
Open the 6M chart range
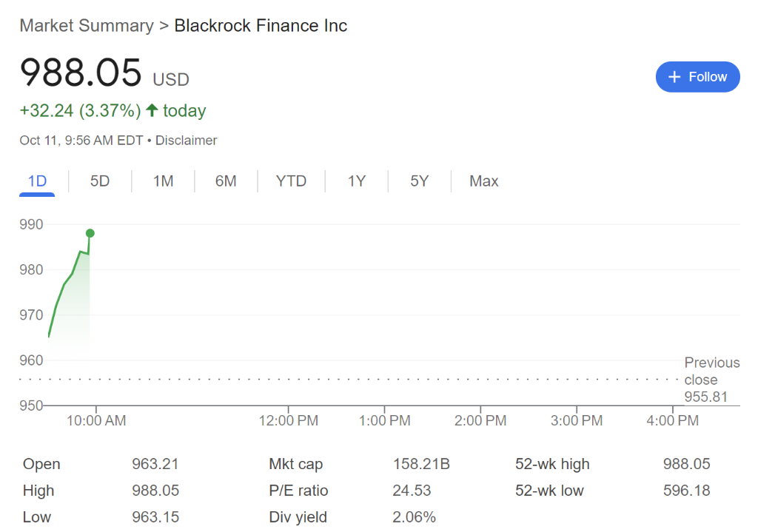[226, 181]
